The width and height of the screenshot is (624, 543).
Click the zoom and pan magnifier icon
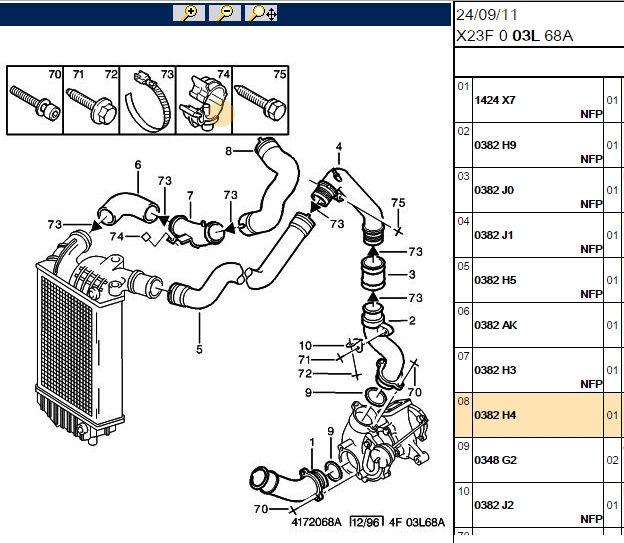(261, 13)
